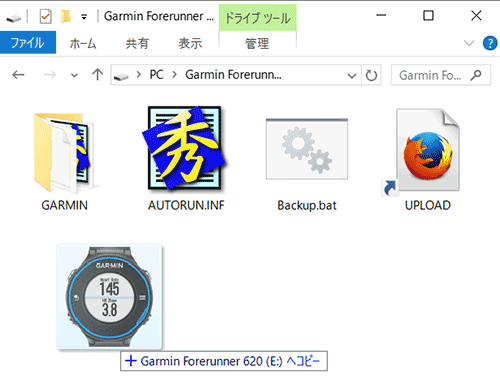Open the address bar history dropdown
Screen dimensions: 500x389
[352, 76]
